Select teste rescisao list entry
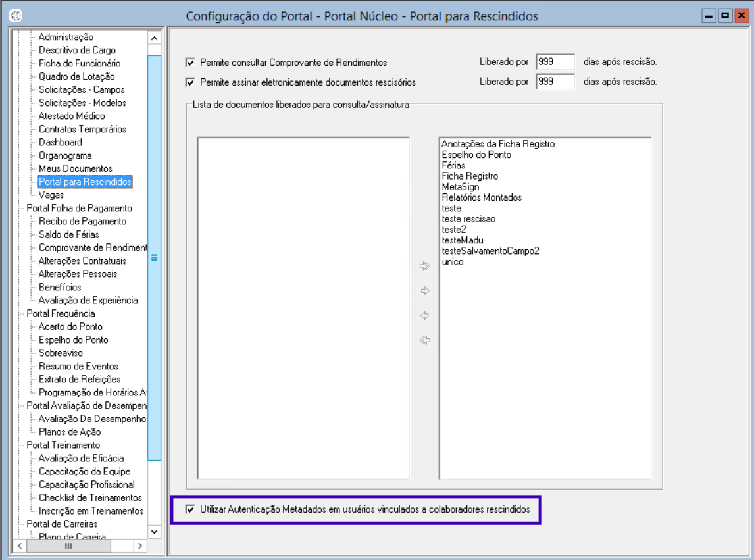Image resolution: width=754 pixels, height=560 pixels. (468, 219)
